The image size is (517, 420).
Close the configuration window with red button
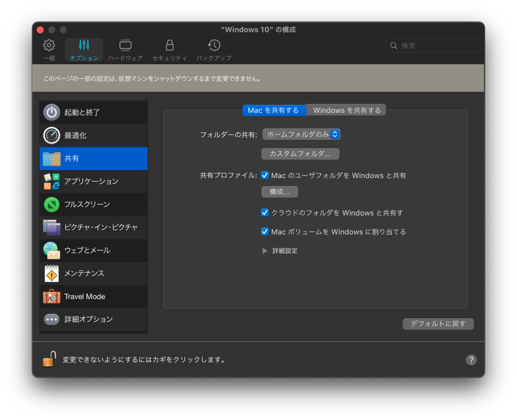click(40, 30)
